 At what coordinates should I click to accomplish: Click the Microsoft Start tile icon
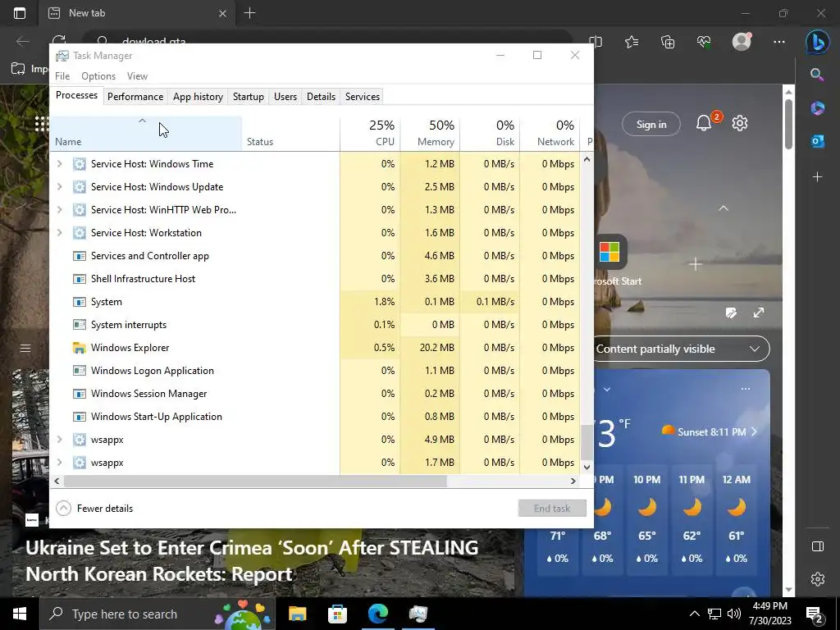(x=609, y=252)
